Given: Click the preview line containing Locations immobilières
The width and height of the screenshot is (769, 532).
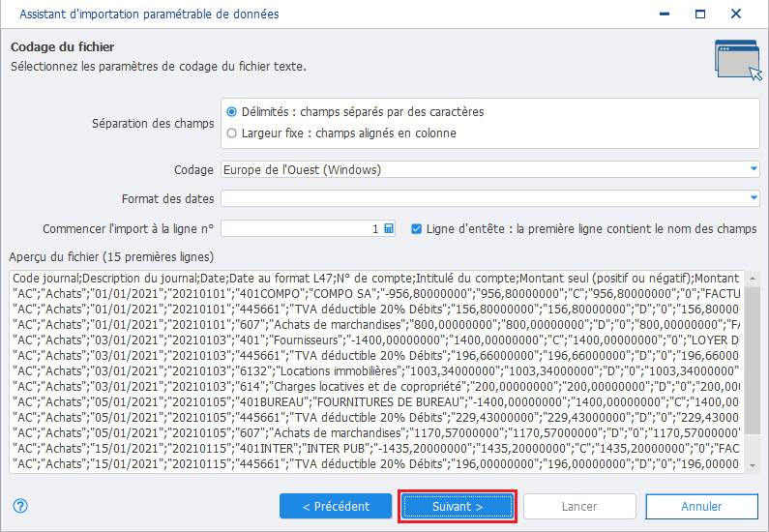Looking at the screenshot, I should click(375, 371).
